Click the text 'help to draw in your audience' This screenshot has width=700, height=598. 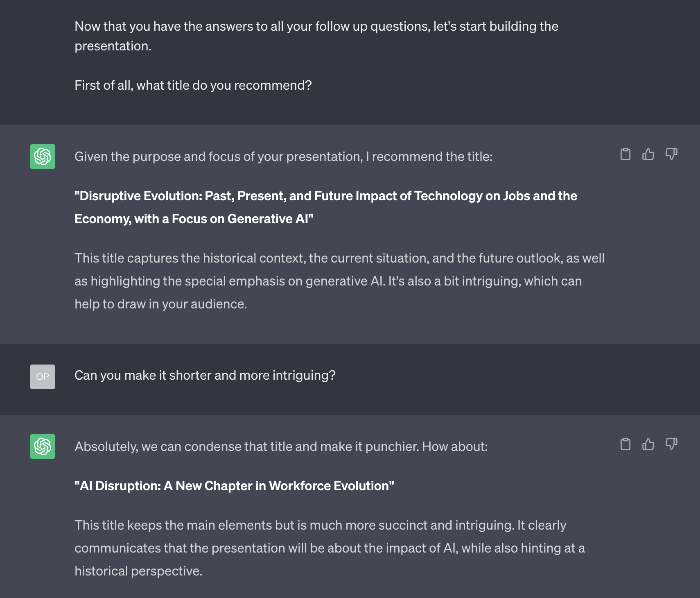[160, 304]
